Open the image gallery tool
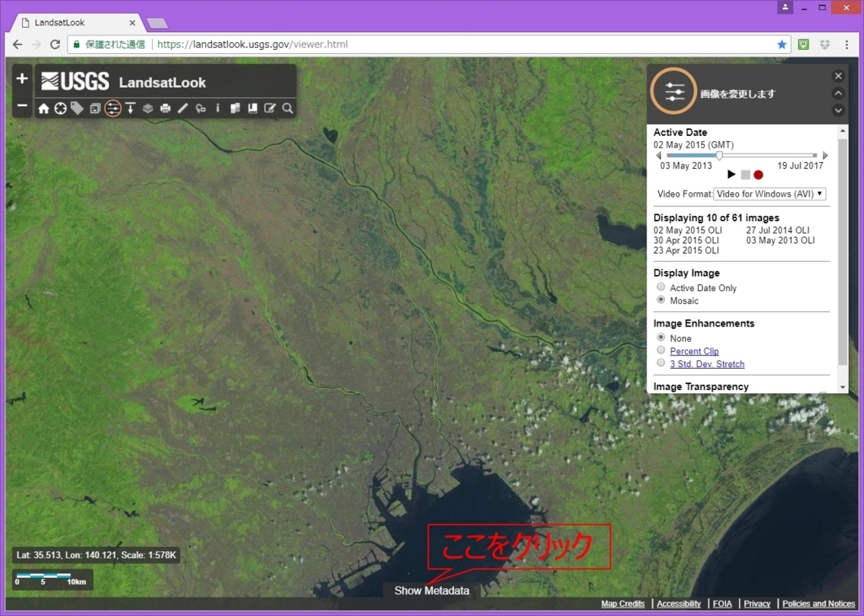 [x=94, y=109]
